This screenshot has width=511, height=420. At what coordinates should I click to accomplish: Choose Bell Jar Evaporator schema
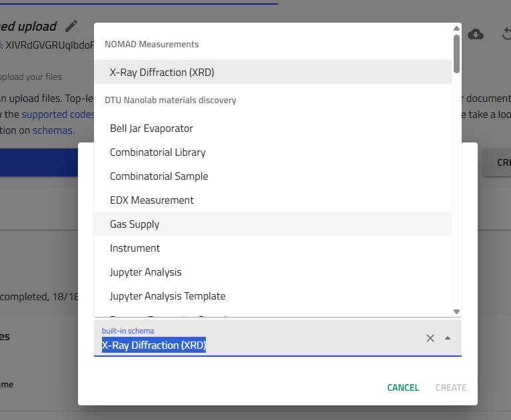coord(272,128)
